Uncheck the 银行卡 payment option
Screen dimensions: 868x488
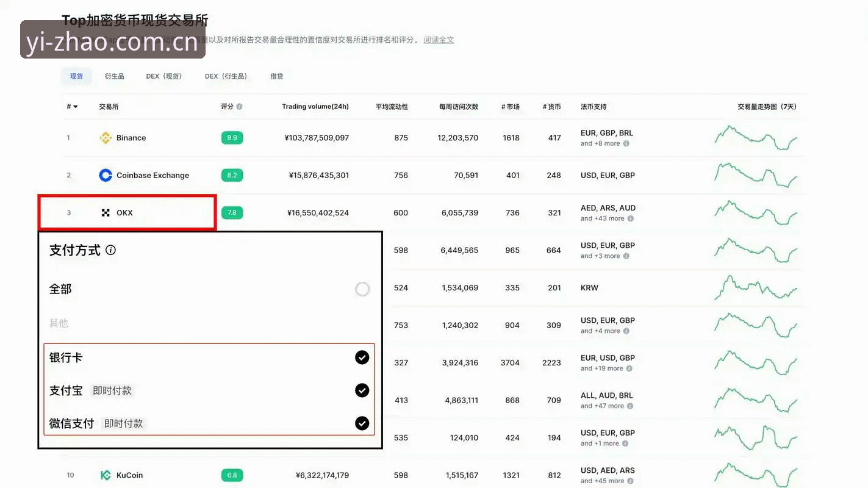[x=362, y=357]
